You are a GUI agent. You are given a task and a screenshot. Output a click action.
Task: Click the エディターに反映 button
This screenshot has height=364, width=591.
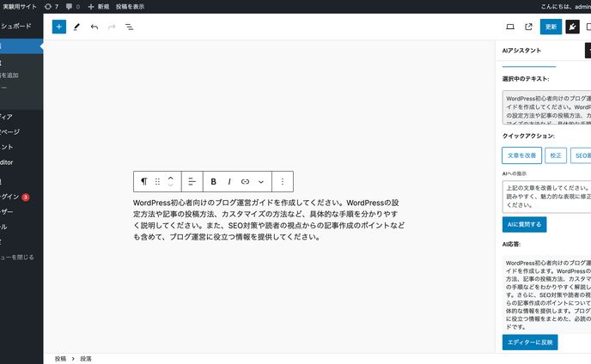(x=530, y=343)
